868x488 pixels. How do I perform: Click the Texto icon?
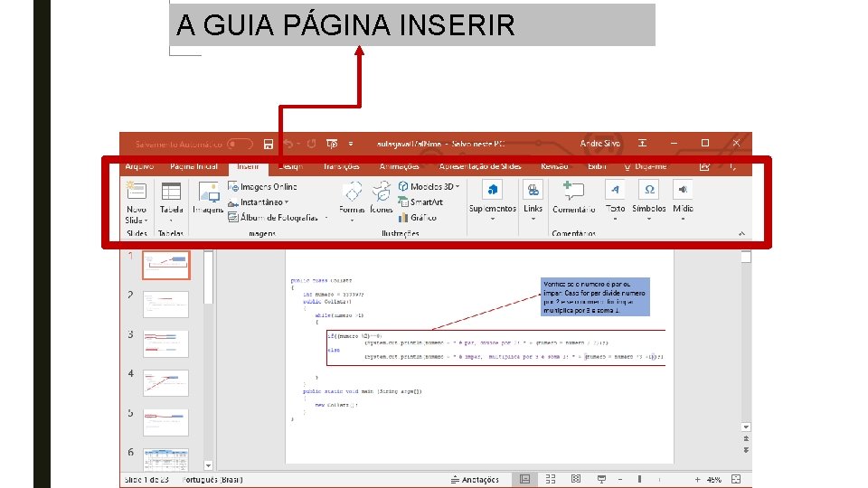tap(615, 190)
